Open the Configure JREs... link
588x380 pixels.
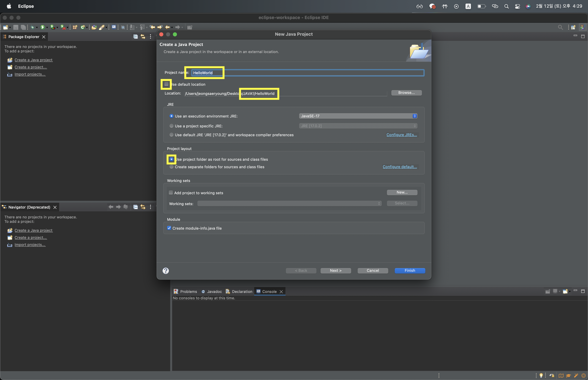402,135
